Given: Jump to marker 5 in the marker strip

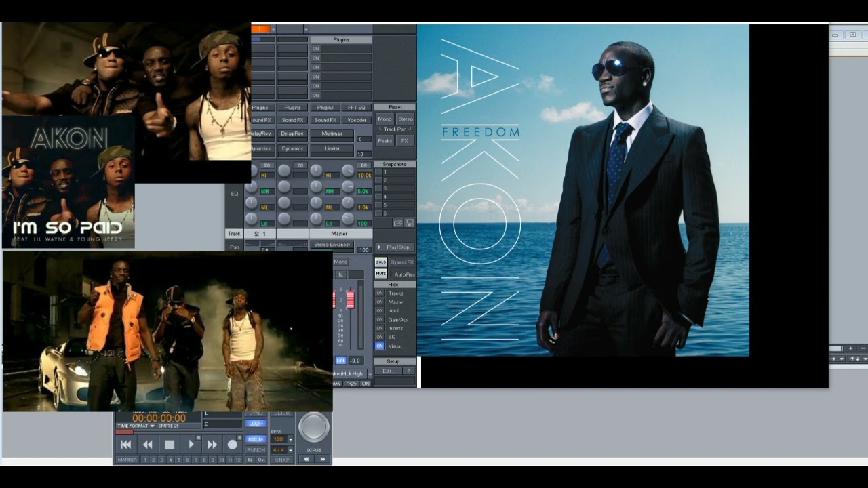Looking at the screenshot, I should pos(179,460).
